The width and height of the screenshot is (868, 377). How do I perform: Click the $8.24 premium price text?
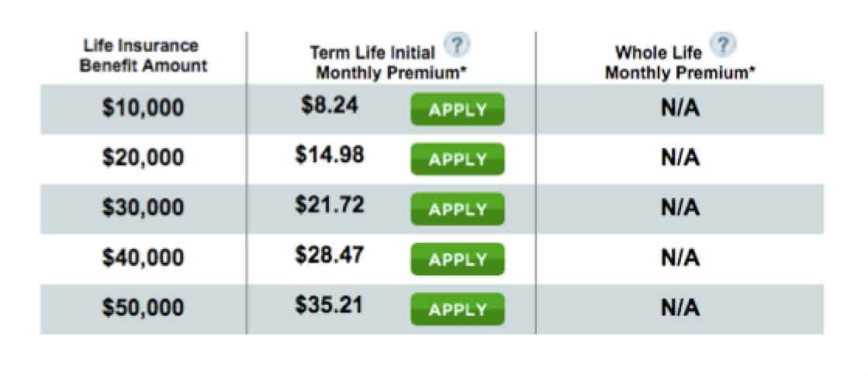click(330, 105)
